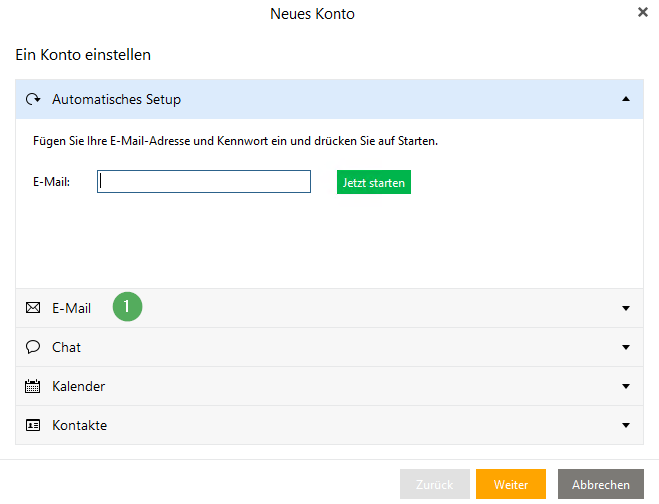Click the Automatisches Setup refresh icon
This screenshot has width=659, height=504.
(33, 99)
